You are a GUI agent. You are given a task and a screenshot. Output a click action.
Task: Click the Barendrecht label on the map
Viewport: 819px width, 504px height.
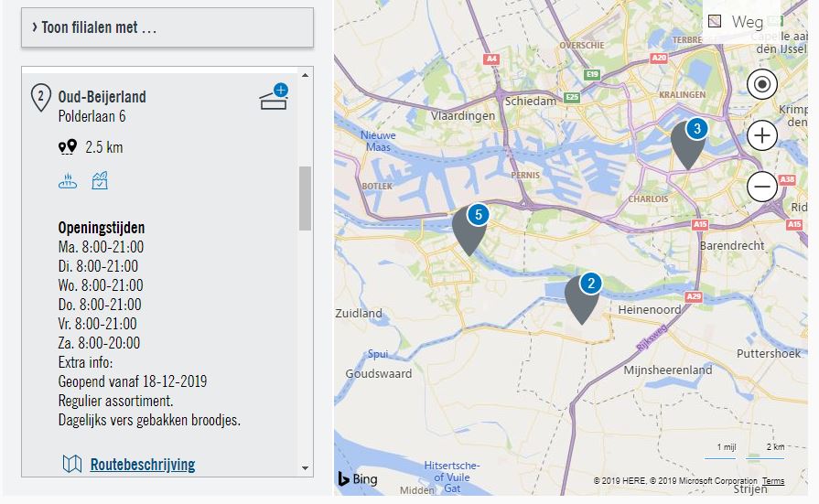coord(732,245)
